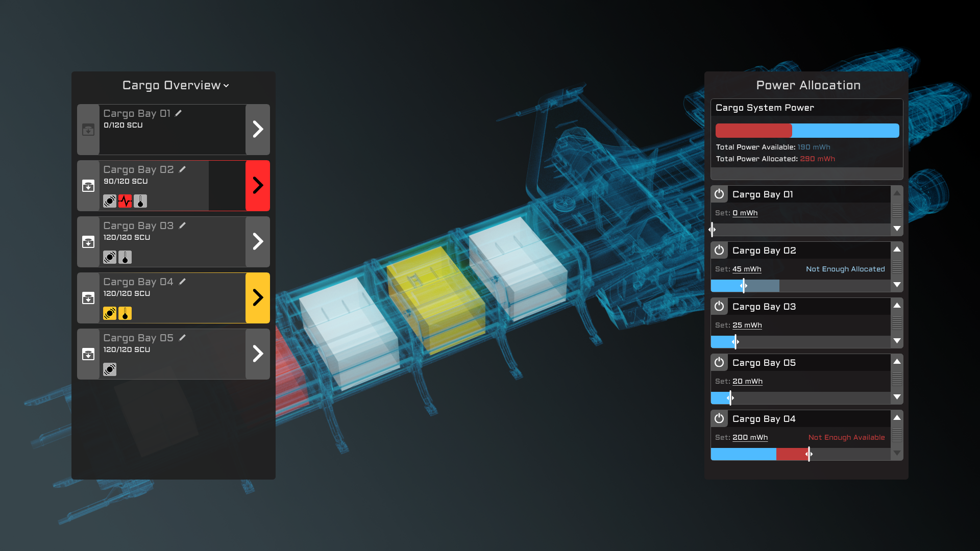
Task: Expand Cargo Bay 04 with yellow chevron
Action: pyautogui.click(x=258, y=298)
